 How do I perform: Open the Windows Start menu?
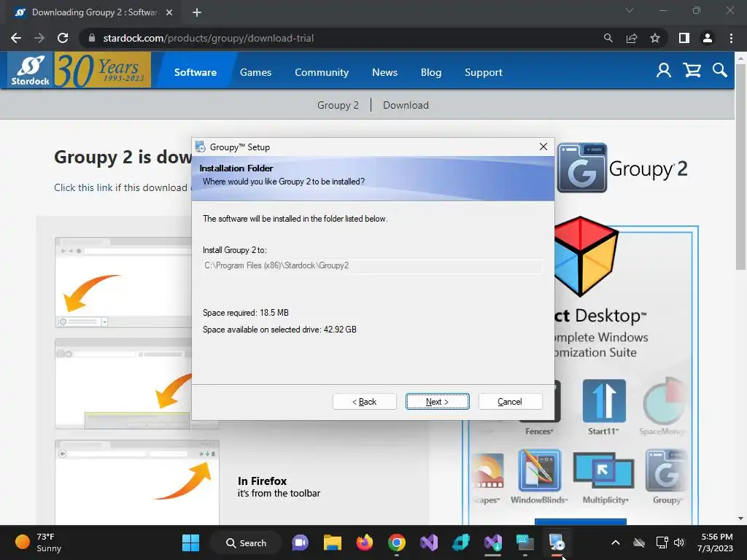[x=190, y=542]
